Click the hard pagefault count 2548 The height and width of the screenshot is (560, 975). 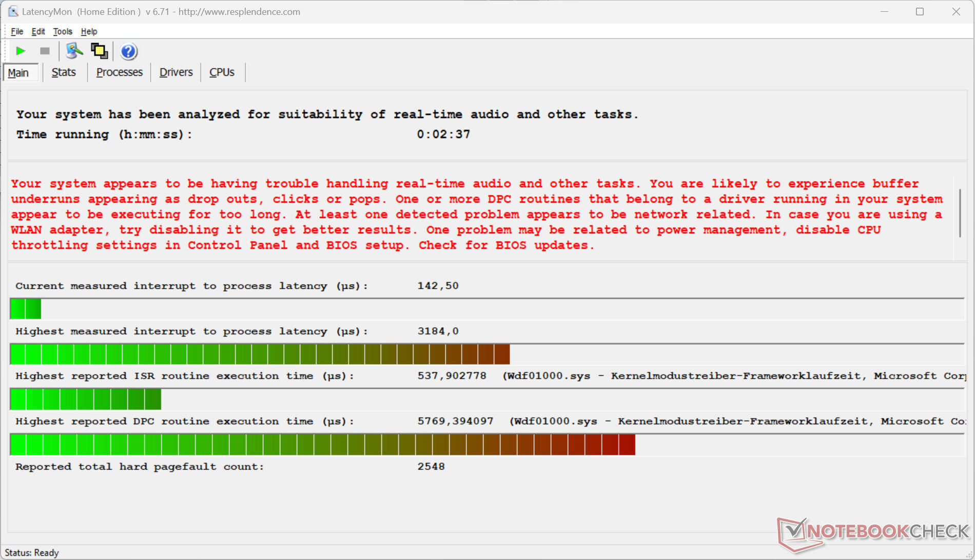pos(431,466)
